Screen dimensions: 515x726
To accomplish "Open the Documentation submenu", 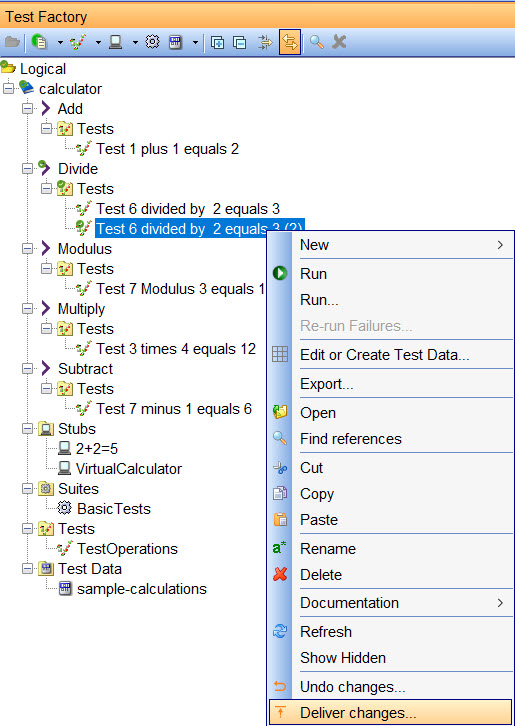I will [x=391, y=603].
